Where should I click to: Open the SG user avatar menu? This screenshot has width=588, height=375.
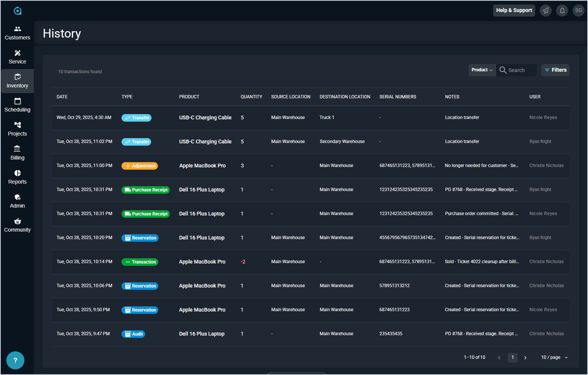coord(578,11)
